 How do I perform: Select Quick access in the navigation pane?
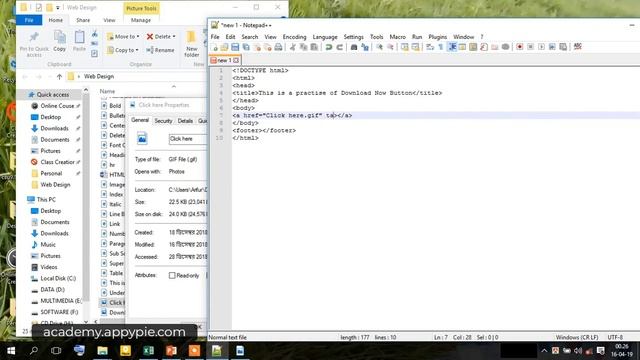(x=53, y=95)
